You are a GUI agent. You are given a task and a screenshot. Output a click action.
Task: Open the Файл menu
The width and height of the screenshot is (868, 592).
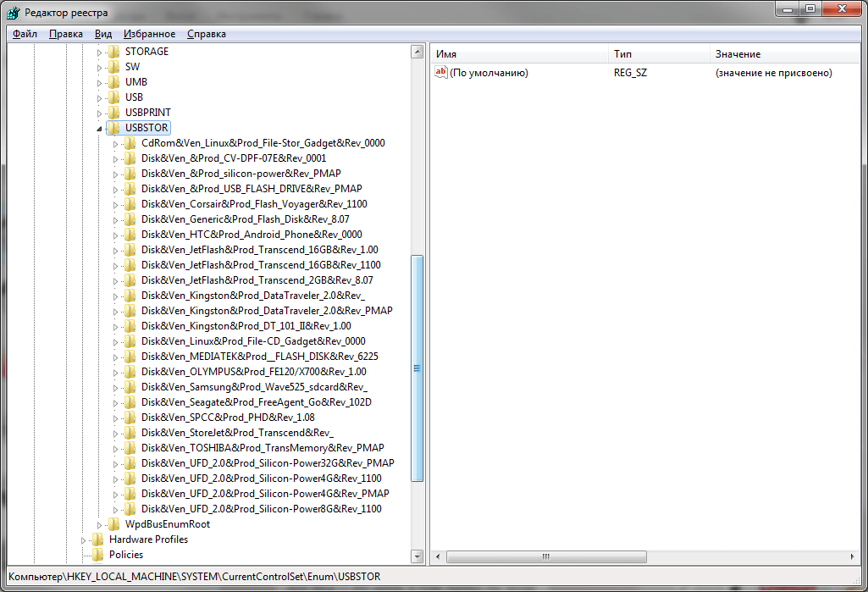pyautogui.click(x=25, y=34)
